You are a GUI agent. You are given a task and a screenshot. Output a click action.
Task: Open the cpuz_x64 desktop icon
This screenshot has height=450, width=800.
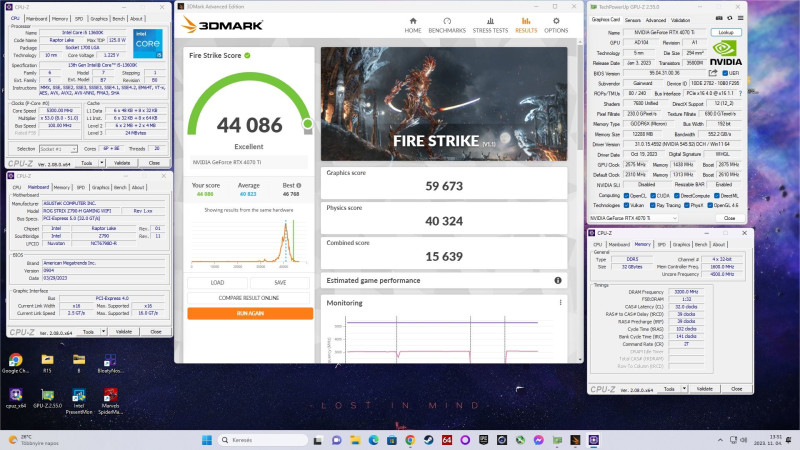click(15, 398)
